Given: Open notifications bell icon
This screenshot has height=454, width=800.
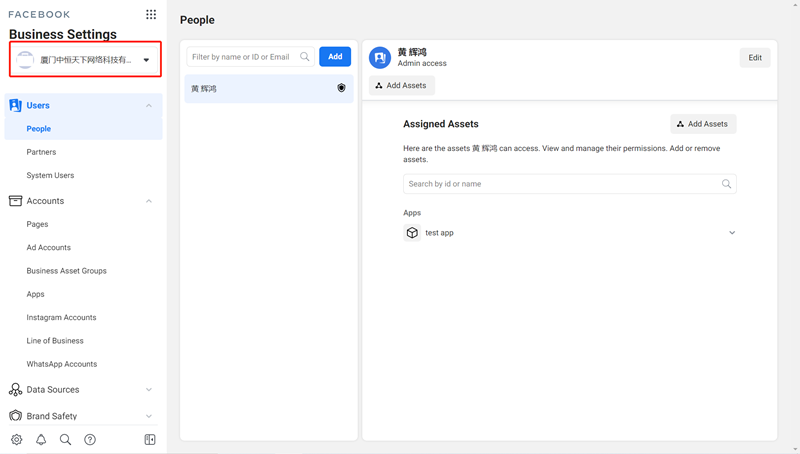Looking at the screenshot, I should pos(41,440).
